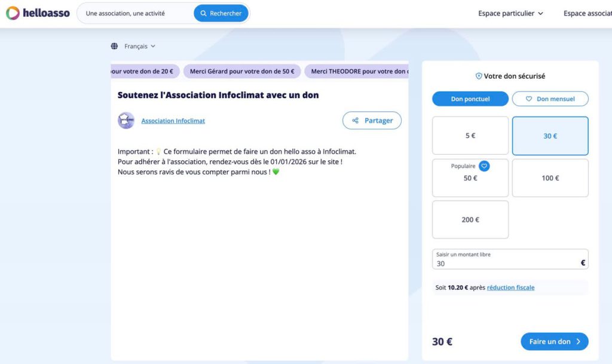Switch to Don mensuel donation
This screenshot has height=364, width=612.
pyautogui.click(x=550, y=99)
